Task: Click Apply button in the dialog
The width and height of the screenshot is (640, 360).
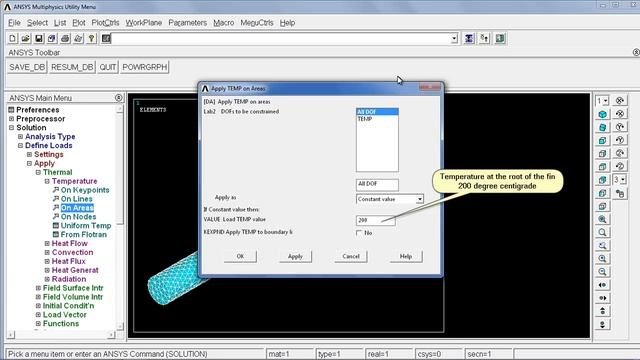Action: click(x=295, y=256)
